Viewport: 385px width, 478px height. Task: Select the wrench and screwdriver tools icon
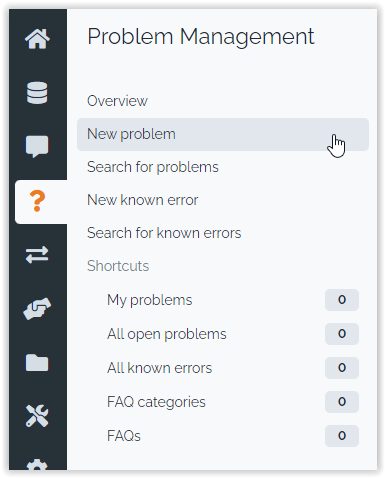click(37, 416)
